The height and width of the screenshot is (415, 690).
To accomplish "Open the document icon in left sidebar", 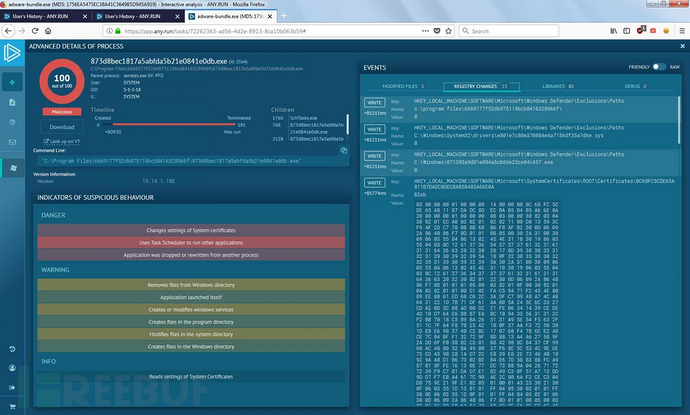I will pos(13,103).
